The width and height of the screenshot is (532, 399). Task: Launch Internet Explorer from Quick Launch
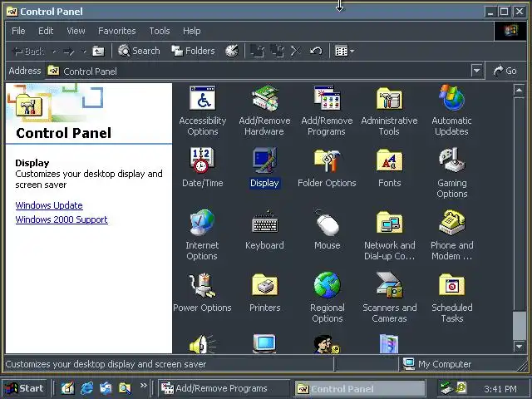tap(86, 388)
